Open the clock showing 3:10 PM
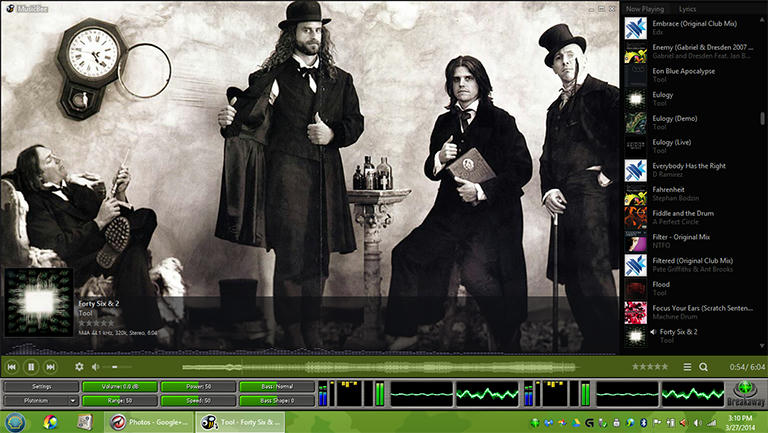 coord(740,422)
